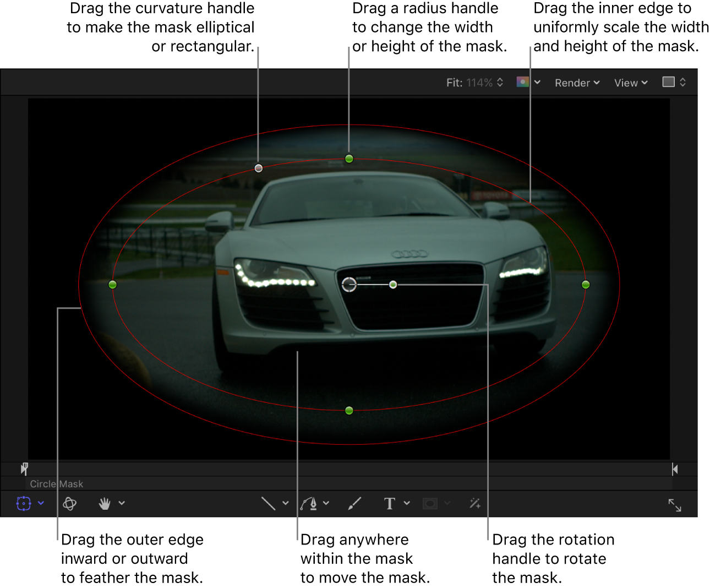Select the Pan hand tool
Viewport: 710px width, 588px height.
coord(105,503)
